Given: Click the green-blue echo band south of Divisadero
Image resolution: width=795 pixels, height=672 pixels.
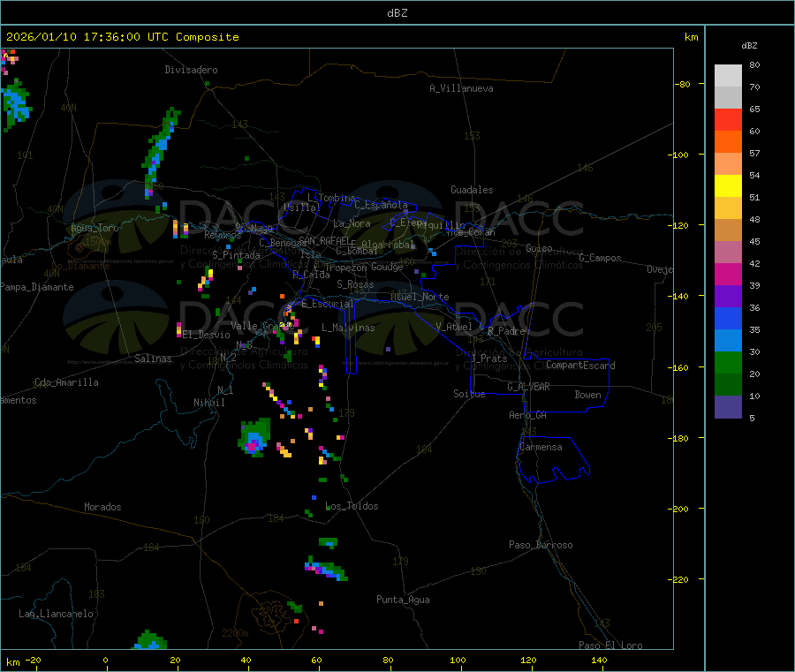Looking at the screenshot, I should click(x=159, y=152).
